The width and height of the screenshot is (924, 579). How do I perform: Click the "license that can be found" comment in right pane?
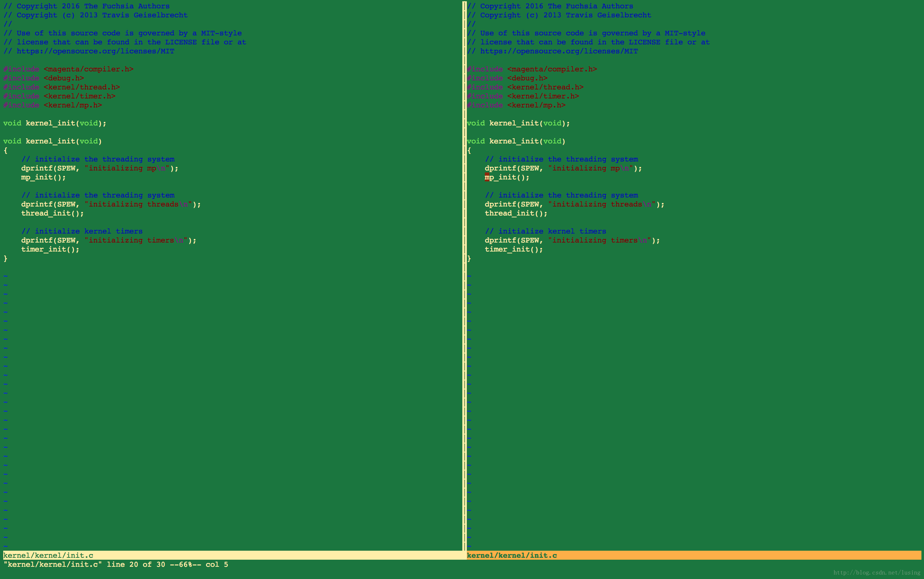588,42
